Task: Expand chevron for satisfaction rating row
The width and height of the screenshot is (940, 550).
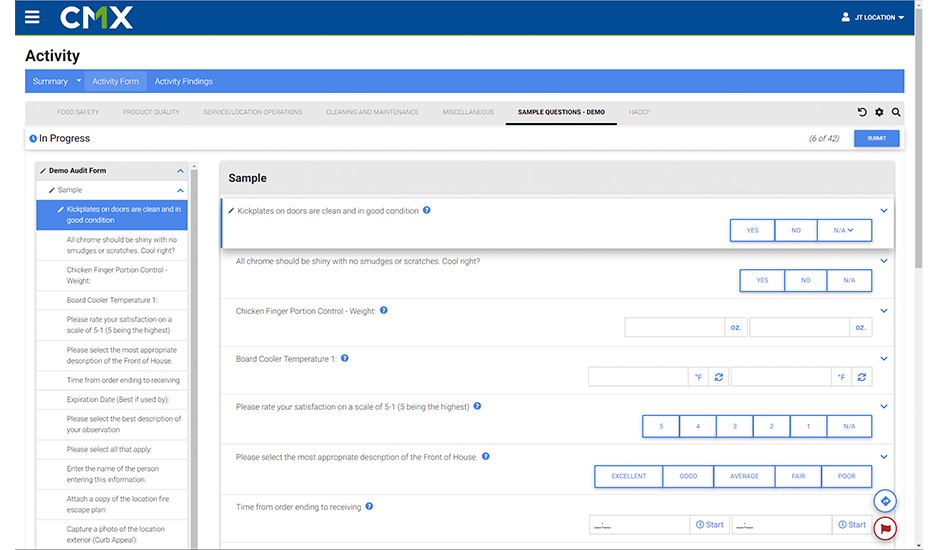Action: (884, 406)
